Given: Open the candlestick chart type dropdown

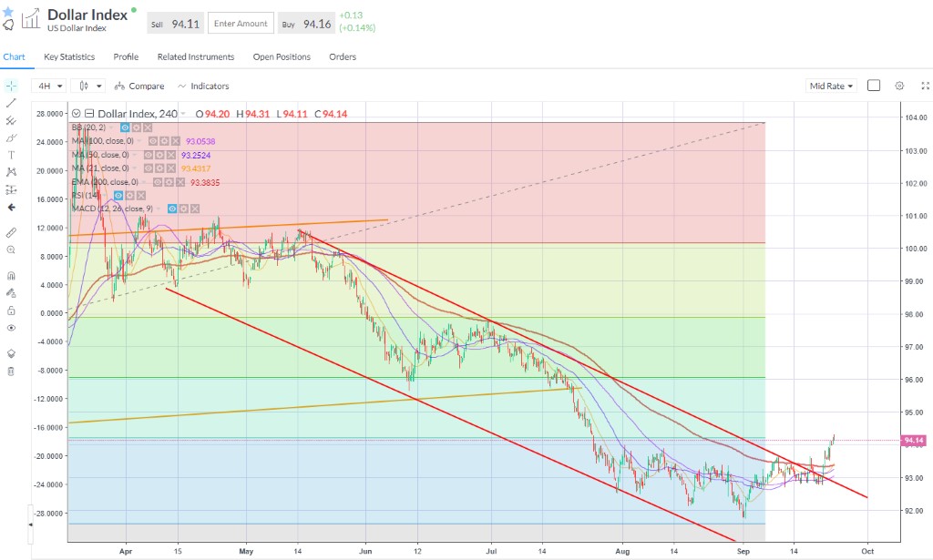Looking at the screenshot, I should coord(88,86).
